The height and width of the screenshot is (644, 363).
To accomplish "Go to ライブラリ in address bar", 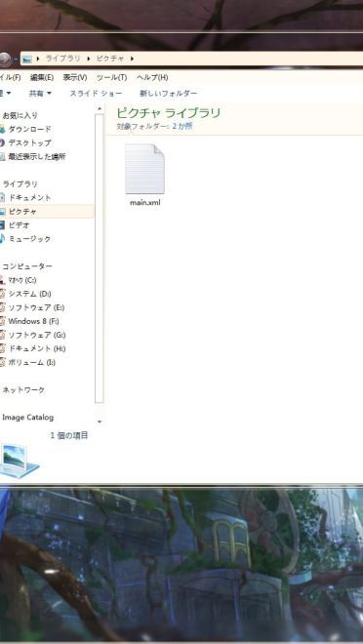I will point(63,59).
